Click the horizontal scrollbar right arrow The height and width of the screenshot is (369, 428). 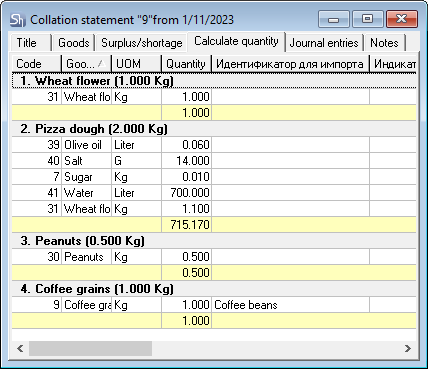pos(408,349)
